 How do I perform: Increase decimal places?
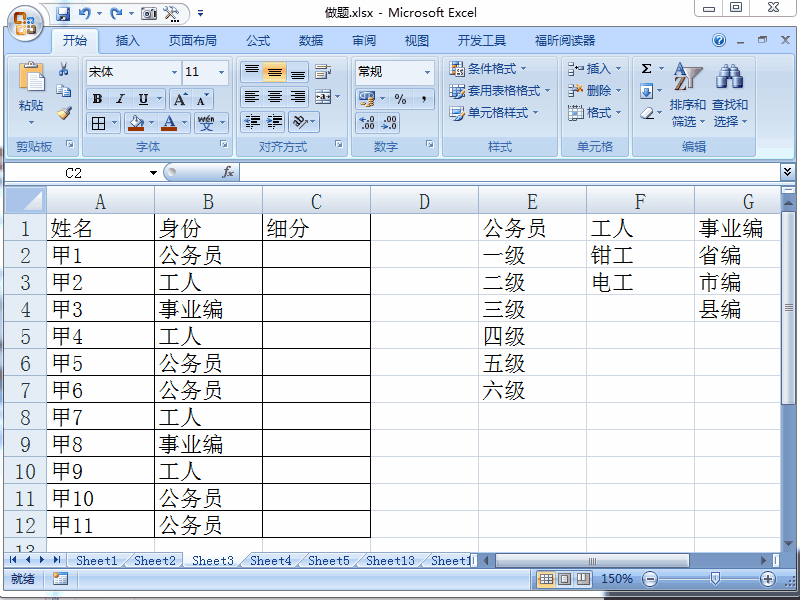(367, 123)
